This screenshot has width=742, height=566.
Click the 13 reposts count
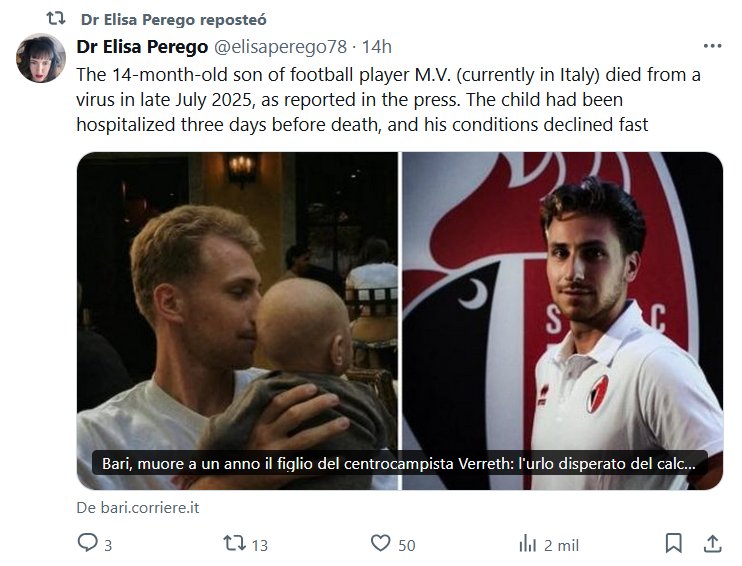[x=260, y=545]
